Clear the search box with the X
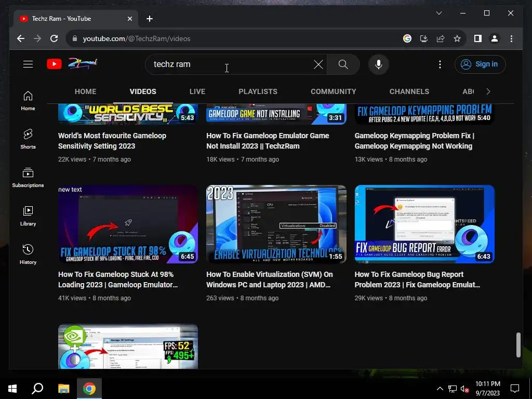 point(318,64)
